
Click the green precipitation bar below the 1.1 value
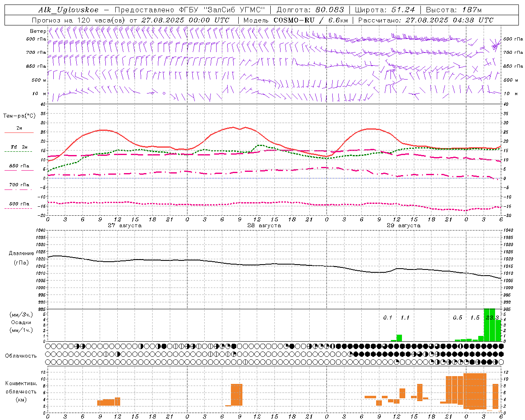pos(399,338)
